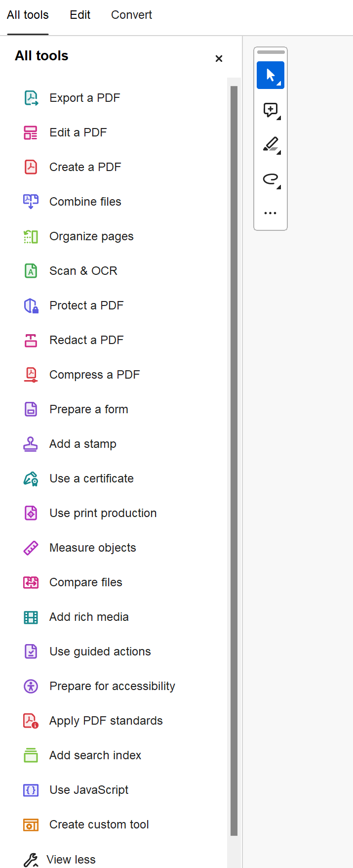Click the Compare files icon

coord(31,582)
